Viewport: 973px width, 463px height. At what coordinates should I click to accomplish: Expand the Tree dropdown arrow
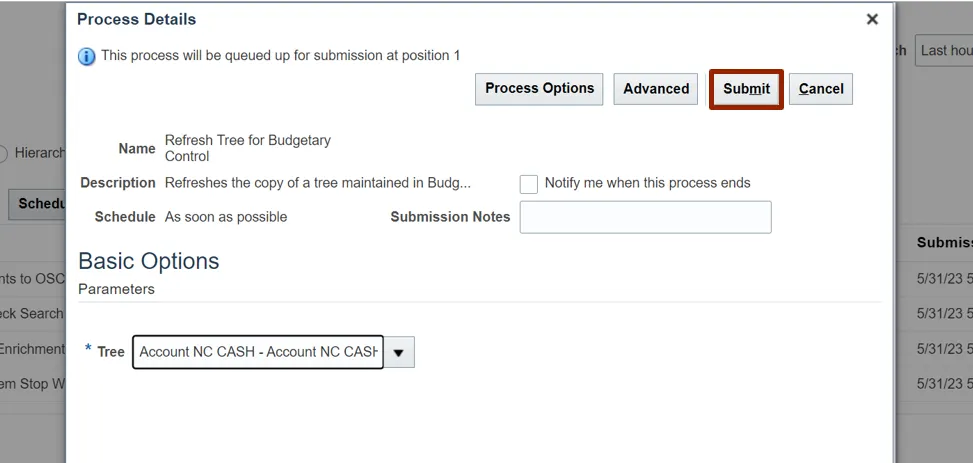pos(399,352)
